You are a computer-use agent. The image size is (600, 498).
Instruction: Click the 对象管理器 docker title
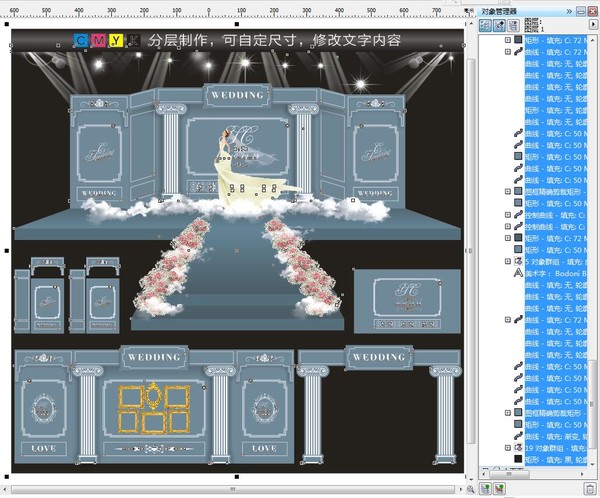coord(499,11)
